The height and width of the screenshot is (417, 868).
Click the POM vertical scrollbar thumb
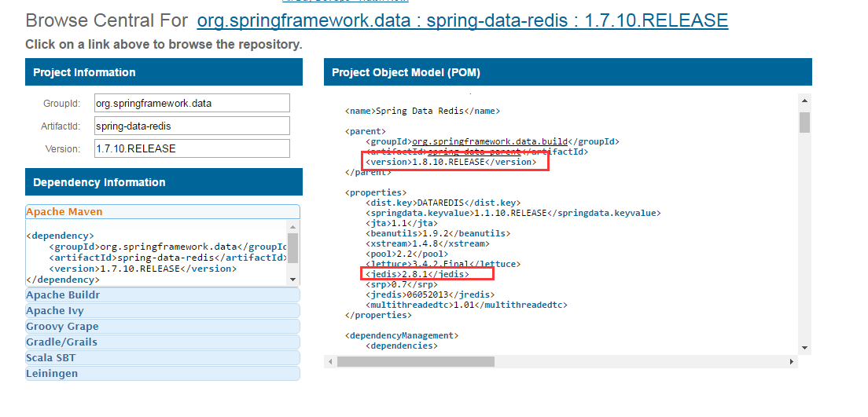805,123
